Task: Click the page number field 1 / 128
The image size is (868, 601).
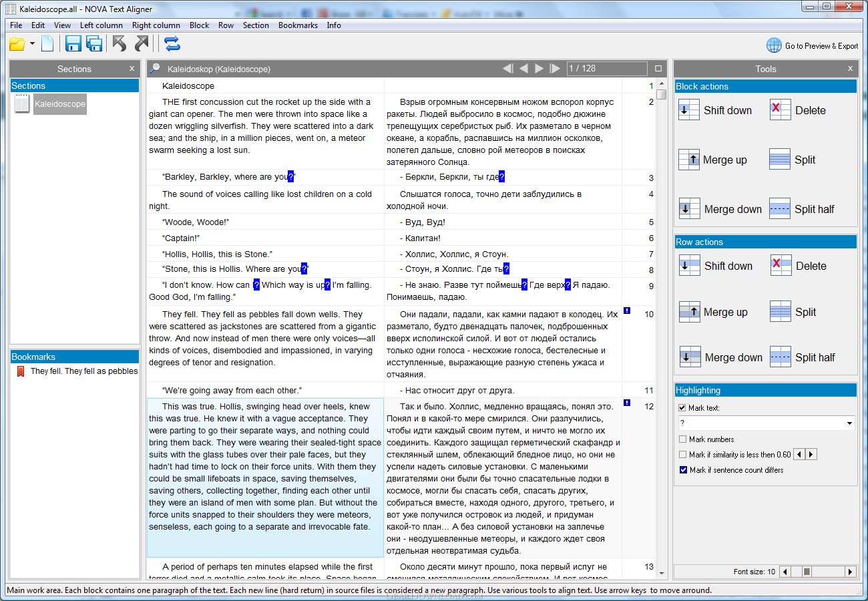Action: [607, 68]
